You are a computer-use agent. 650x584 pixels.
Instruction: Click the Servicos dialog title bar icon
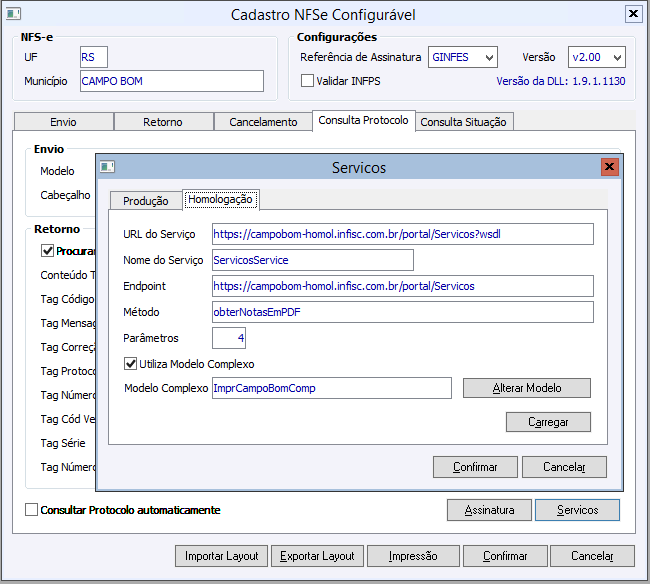108,167
